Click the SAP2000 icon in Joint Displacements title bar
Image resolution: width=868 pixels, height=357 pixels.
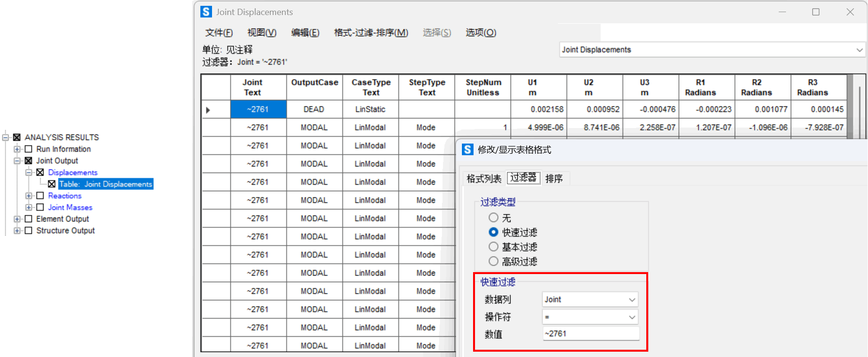click(x=206, y=12)
